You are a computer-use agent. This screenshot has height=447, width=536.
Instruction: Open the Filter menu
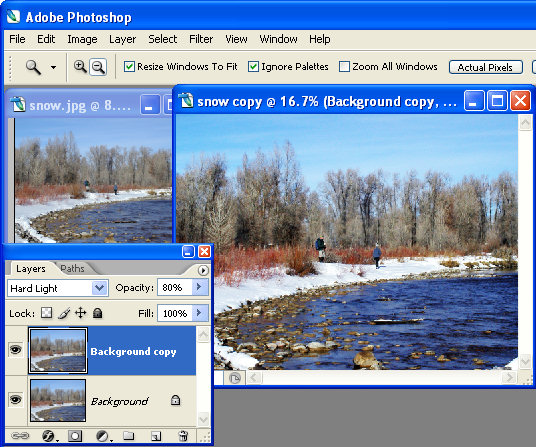201,39
